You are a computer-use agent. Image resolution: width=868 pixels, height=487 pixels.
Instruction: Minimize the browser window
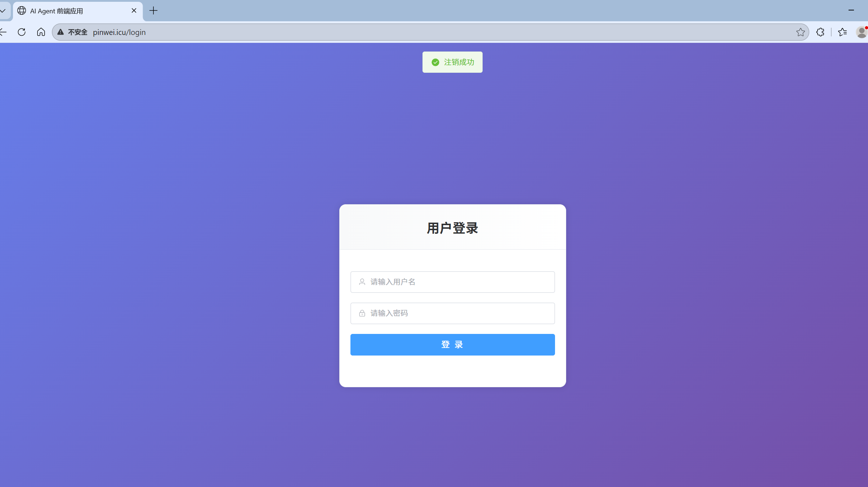coord(851,10)
